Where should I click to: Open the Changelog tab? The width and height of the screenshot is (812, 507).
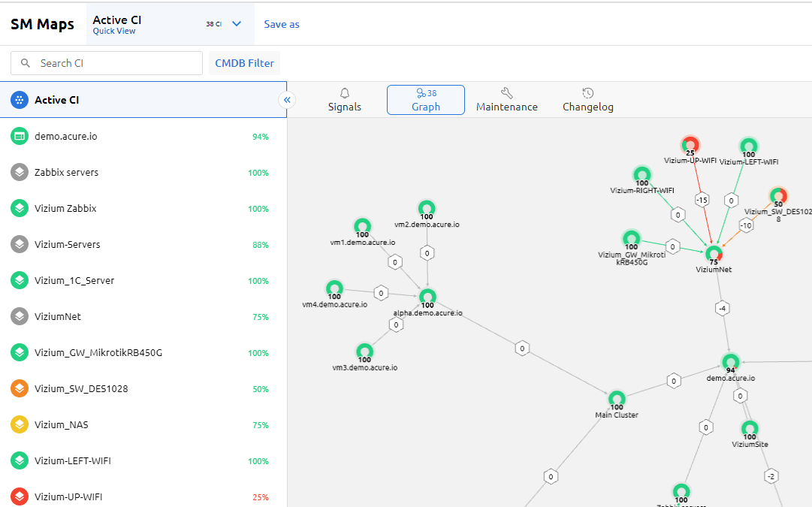pos(587,100)
